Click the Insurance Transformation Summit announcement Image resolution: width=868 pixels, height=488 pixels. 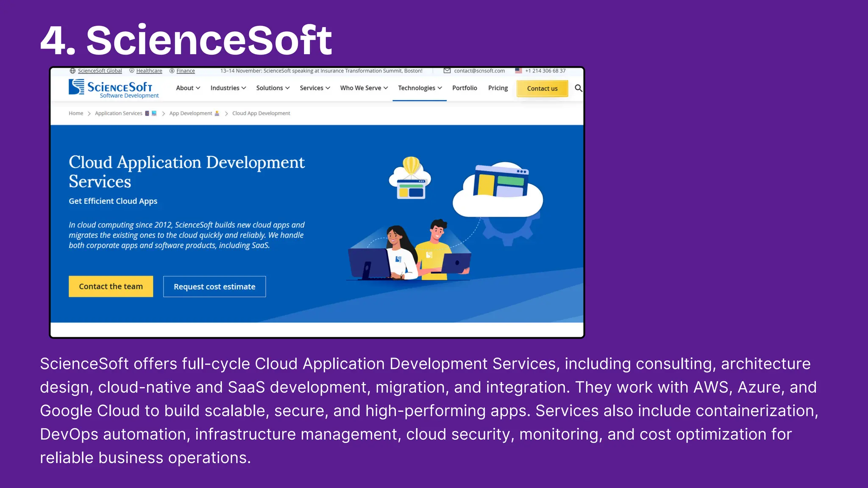[x=321, y=71]
